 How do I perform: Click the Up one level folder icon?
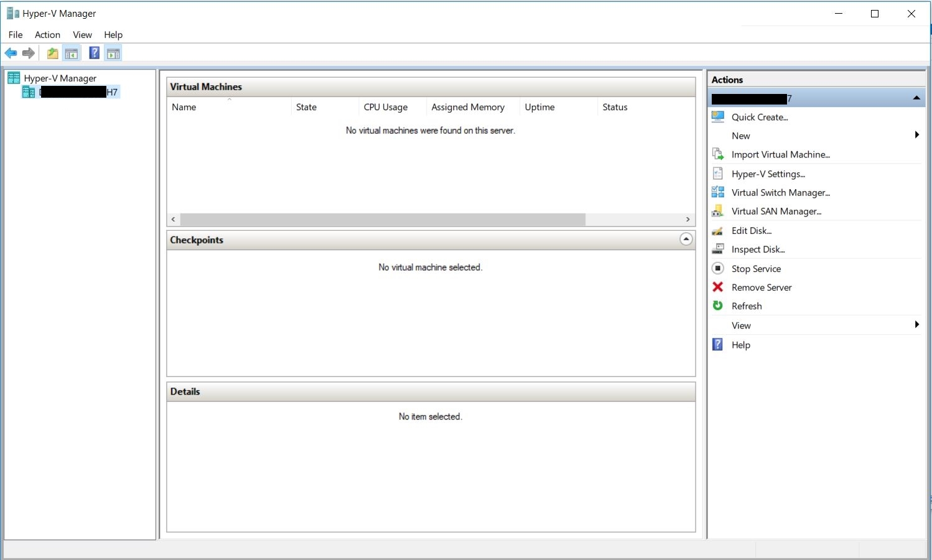[x=53, y=54]
